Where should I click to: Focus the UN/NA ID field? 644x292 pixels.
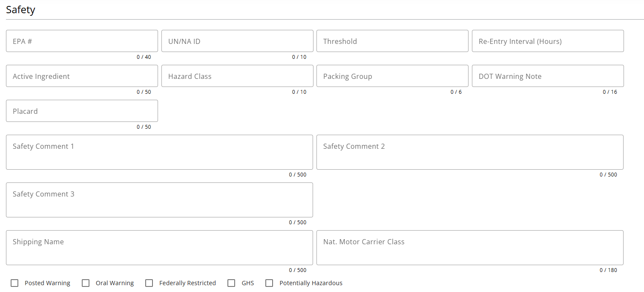coord(237,41)
